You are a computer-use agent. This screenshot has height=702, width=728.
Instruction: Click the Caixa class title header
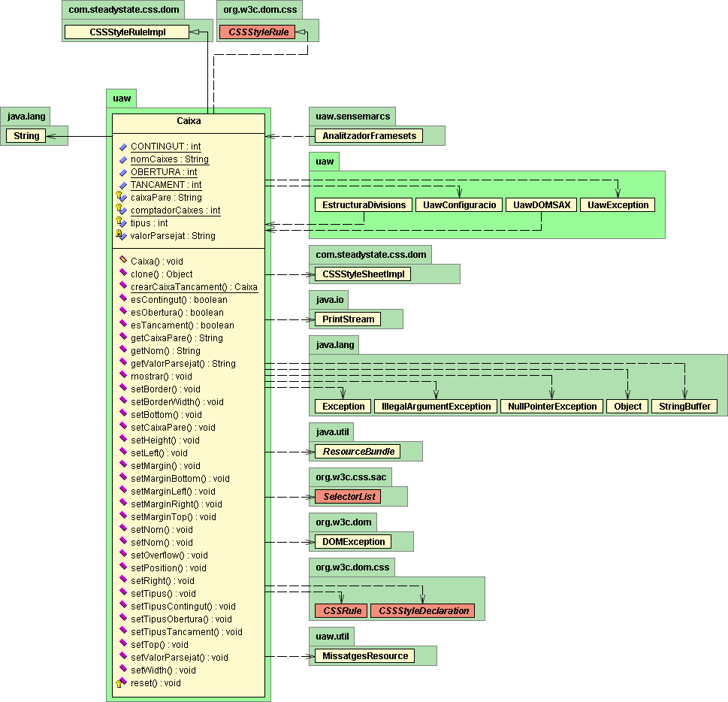(189, 120)
